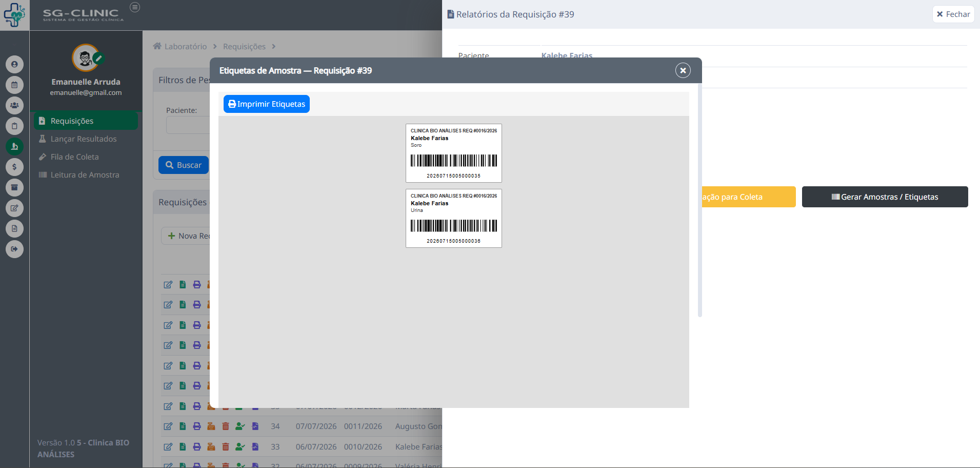
Task: Select the laboratory microscope icon
Action: click(x=14, y=146)
